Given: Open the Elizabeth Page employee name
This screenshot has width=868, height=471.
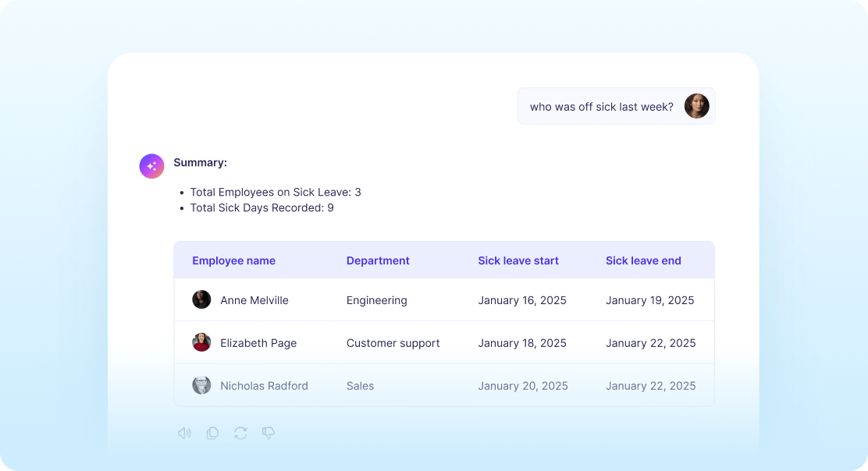Looking at the screenshot, I should [258, 343].
